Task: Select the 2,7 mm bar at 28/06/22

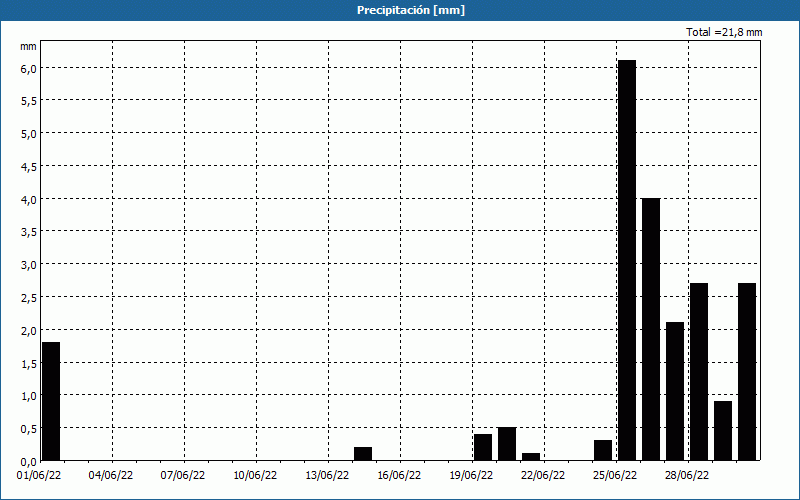Action: pyautogui.click(x=699, y=371)
